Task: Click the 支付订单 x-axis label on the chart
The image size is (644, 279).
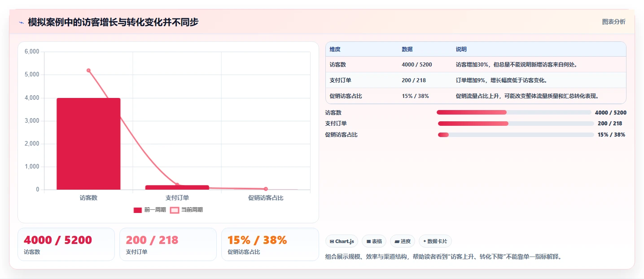Action: [x=177, y=198]
